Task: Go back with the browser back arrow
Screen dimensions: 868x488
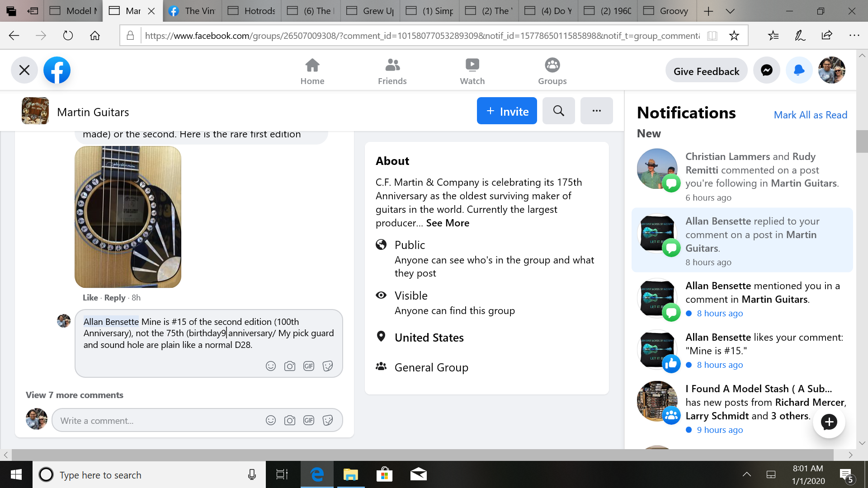Action: 14,35
